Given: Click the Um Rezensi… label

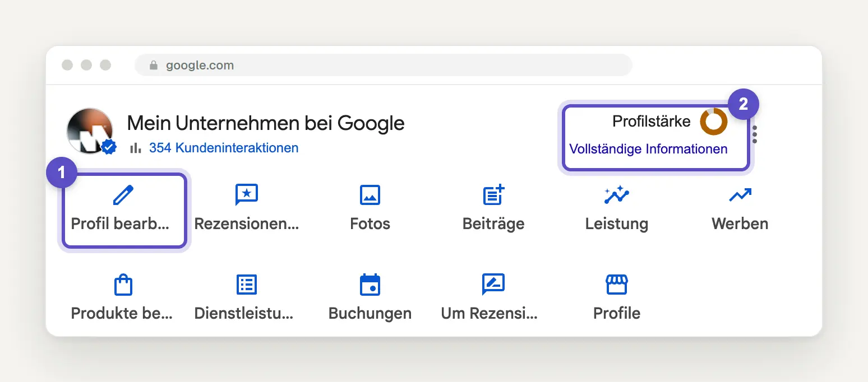Looking at the screenshot, I should click(x=490, y=313).
